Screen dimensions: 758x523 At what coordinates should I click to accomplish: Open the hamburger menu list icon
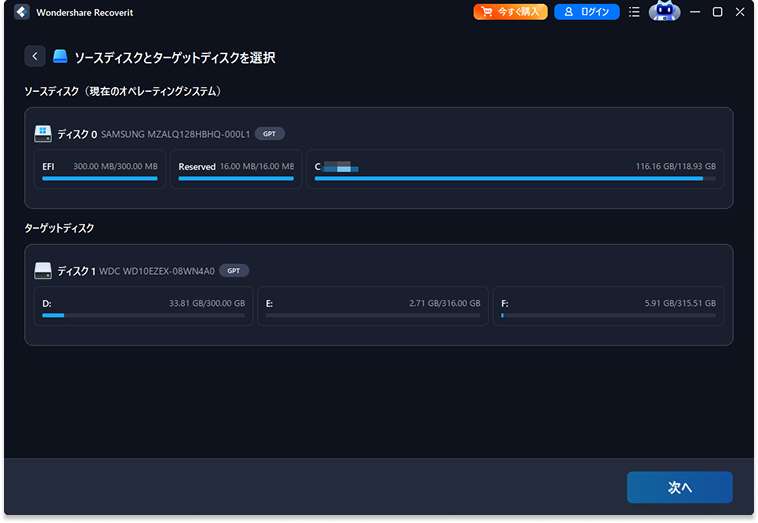[634, 12]
